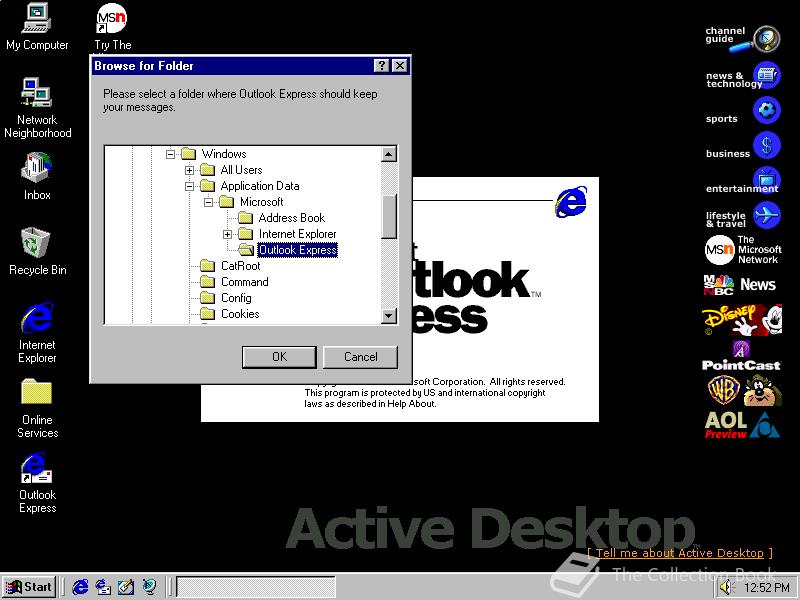The width and height of the screenshot is (800, 600).
Task: Expand the Internet Explorer folder node
Action: tap(228, 234)
